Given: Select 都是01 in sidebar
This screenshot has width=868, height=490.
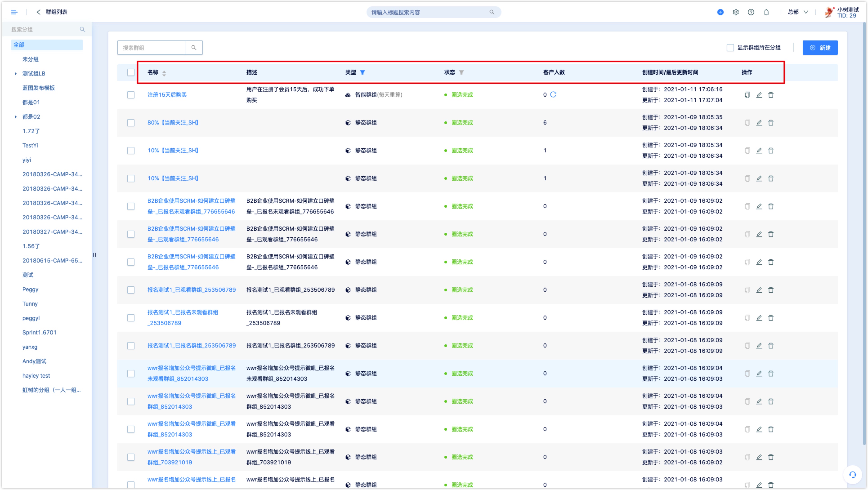Looking at the screenshot, I should point(31,102).
